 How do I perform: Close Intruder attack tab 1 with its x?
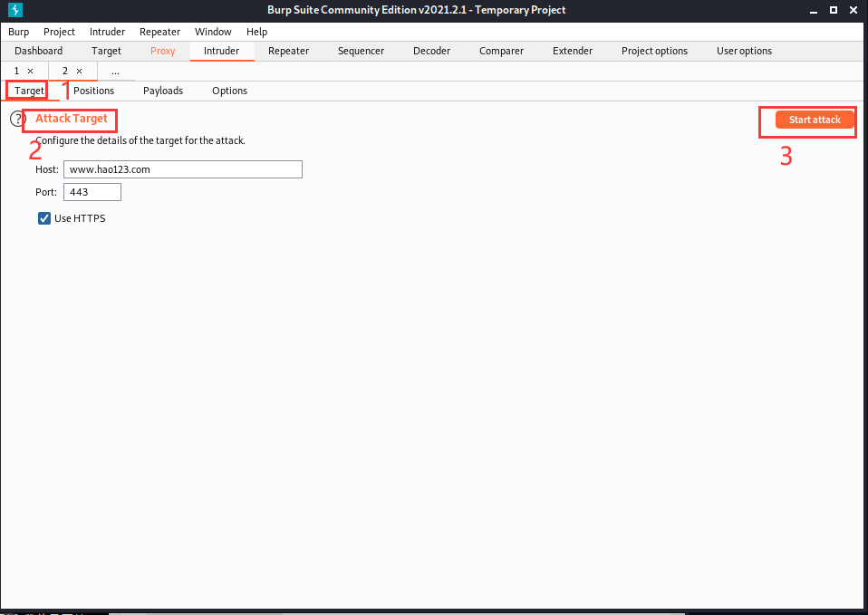[31, 71]
